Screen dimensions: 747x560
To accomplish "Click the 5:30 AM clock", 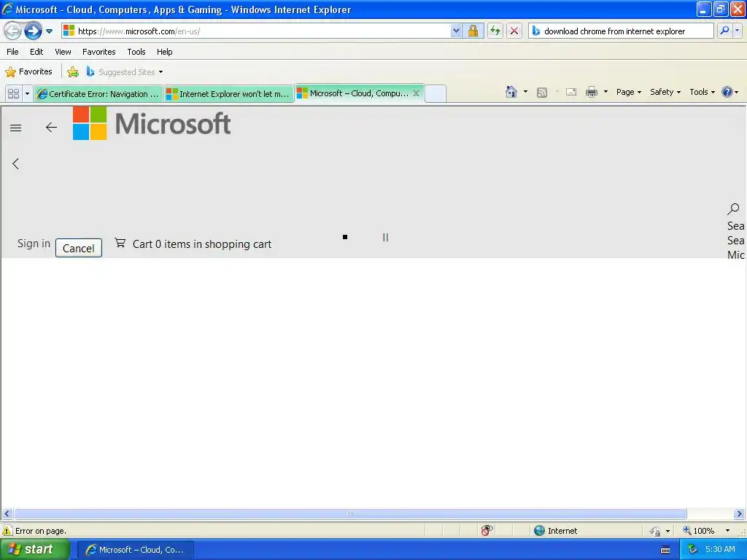I will pyautogui.click(x=720, y=550).
